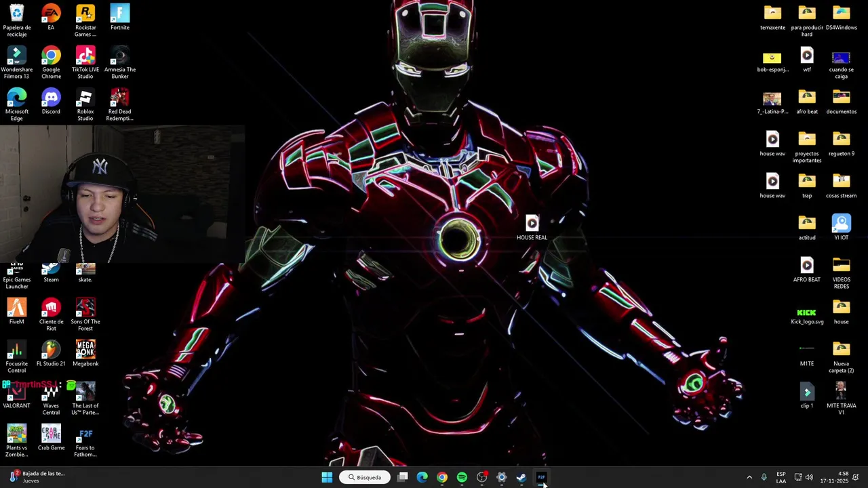Open the settings gear taskbar app
The image size is (868, 488).
(x=501, y=477)
